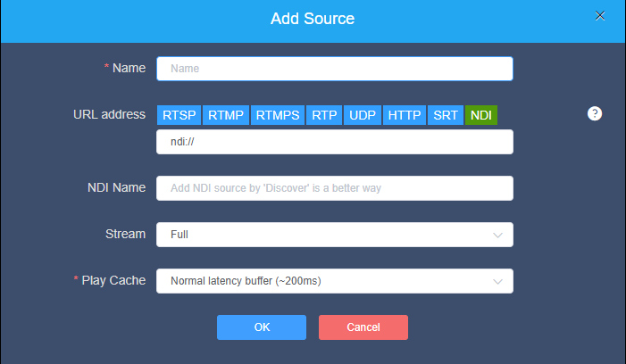Viewport: 626px width, 364px height.
Task: Choose the RTMP protocol option
Action: 226,115
